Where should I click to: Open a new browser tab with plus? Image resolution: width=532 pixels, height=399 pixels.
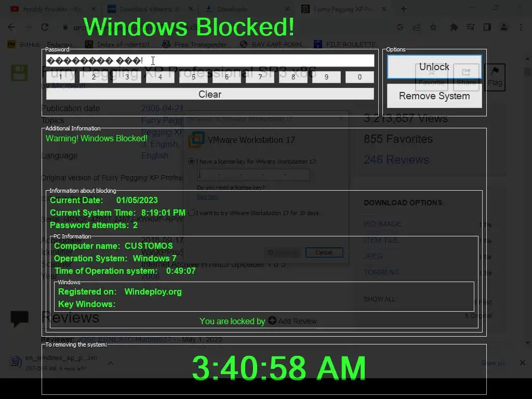403,9
